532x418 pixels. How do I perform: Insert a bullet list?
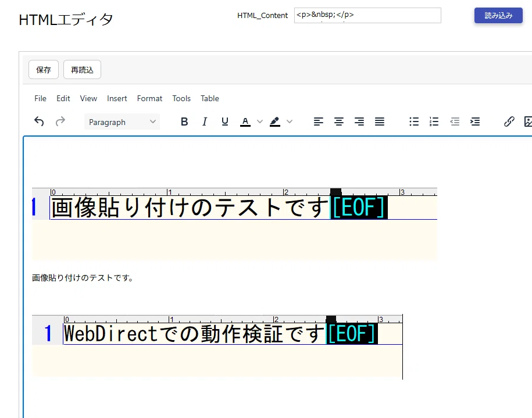point(414,122)
